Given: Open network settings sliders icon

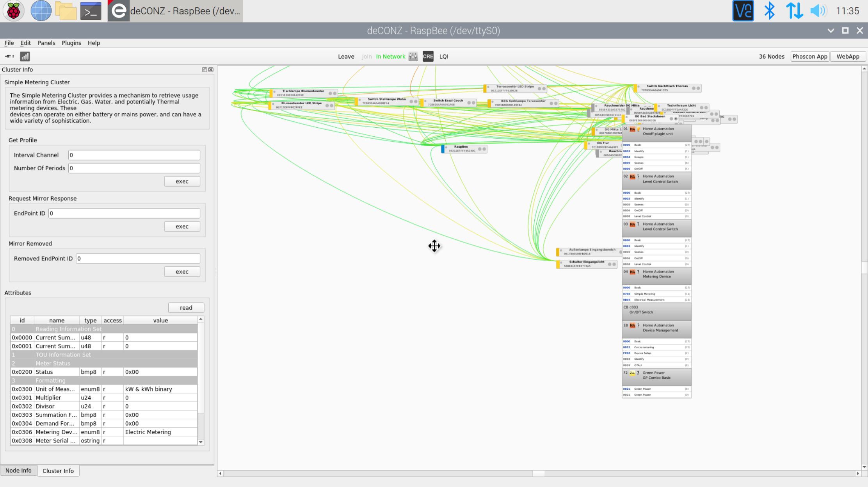Looking at the screenshot, I should (x=413, y=57).
